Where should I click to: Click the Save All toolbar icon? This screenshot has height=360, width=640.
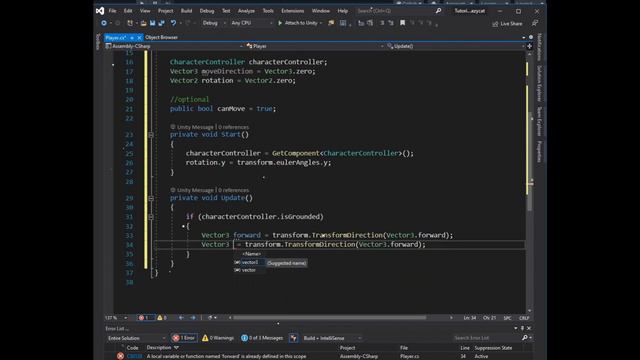point(161,23)
